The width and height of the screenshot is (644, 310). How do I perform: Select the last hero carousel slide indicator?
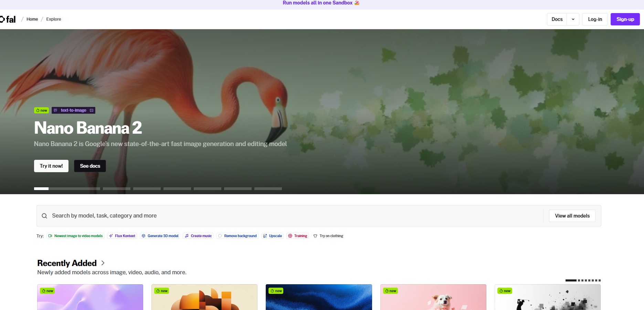point(268,189)
